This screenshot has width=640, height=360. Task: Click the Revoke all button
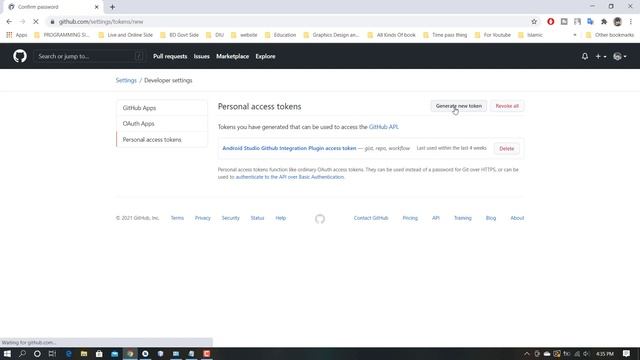507,106
